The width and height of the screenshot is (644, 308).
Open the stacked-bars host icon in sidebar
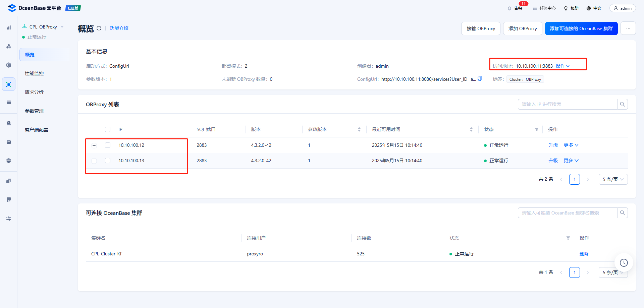click(9, 103)
